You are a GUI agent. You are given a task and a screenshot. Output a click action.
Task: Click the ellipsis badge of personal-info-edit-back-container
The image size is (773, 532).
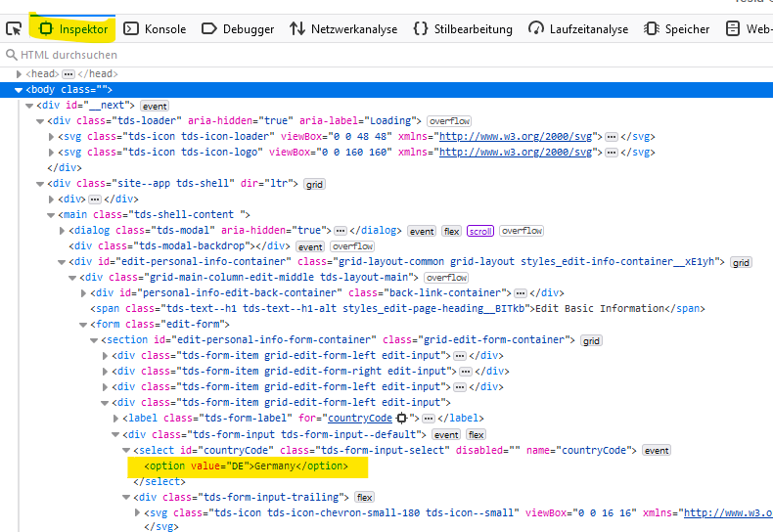521,293
